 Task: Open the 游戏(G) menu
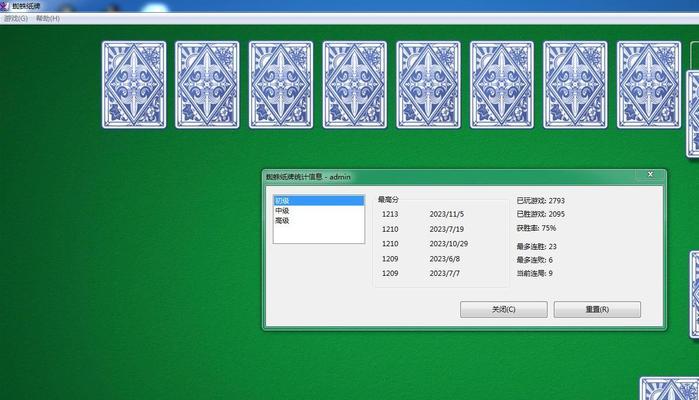point(16,18)
